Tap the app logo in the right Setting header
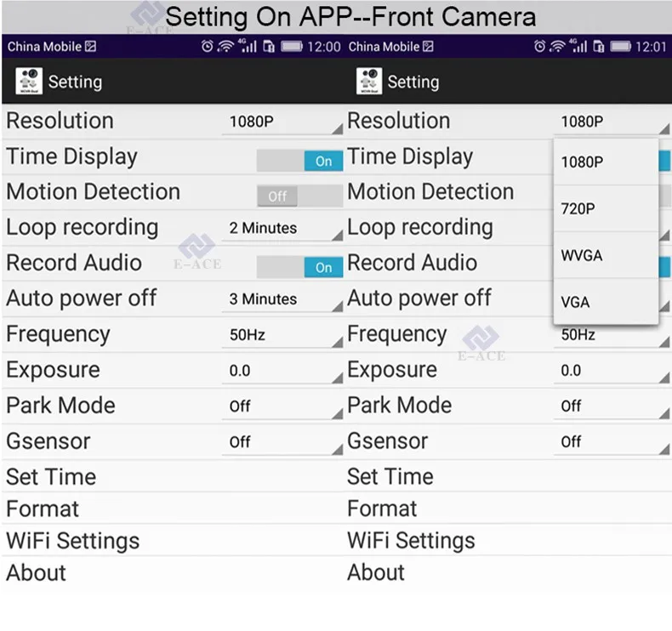 pos(368,82)
